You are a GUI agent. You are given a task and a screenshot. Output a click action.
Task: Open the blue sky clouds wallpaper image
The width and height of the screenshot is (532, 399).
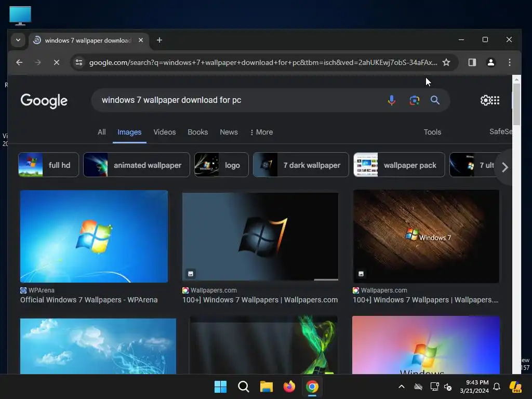pos(98,346)
